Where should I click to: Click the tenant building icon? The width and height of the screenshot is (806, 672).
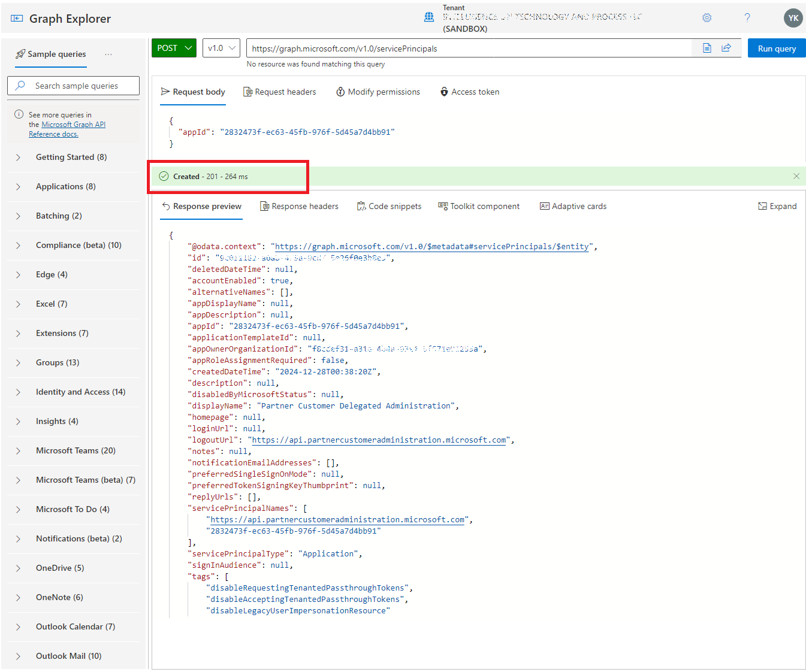[x=429, y=17]
